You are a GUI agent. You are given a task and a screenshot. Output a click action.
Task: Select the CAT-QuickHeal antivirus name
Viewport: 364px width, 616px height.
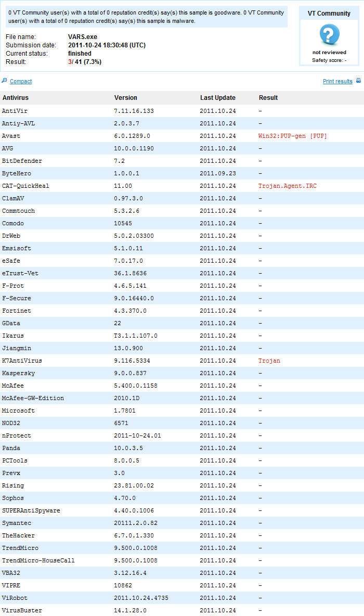(x=25, y=186)
